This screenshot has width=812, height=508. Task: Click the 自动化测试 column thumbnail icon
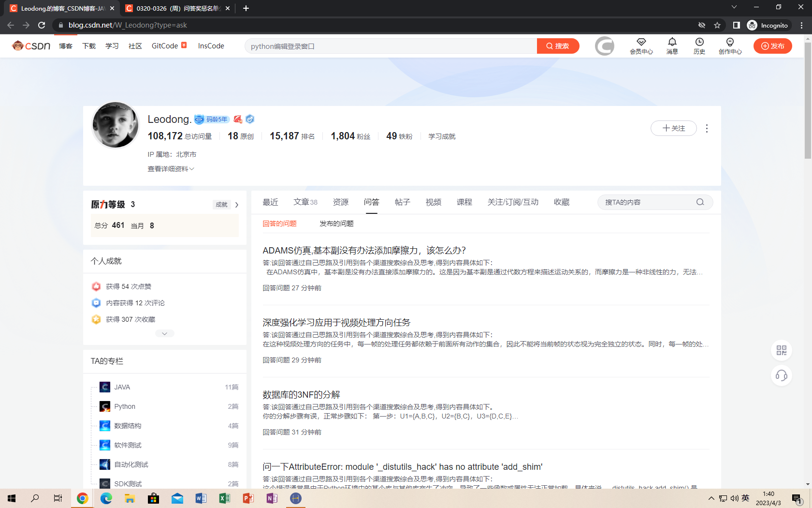105,464
